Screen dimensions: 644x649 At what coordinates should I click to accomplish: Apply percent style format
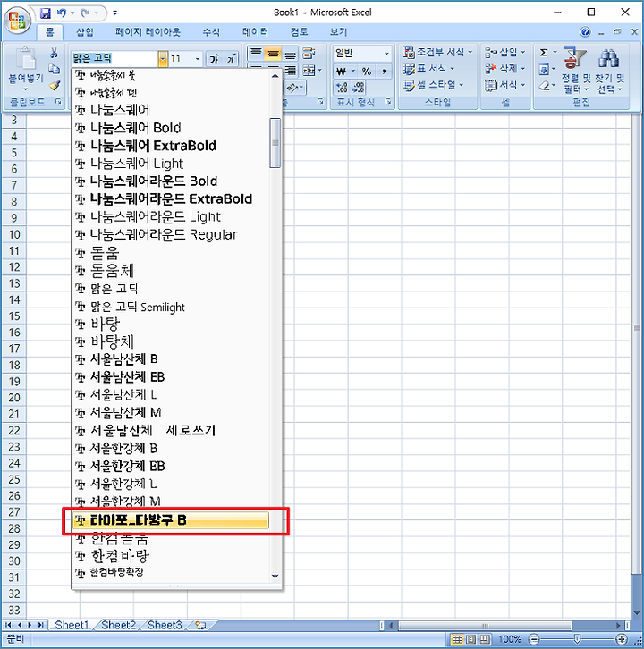pyautogui.click(x=367, y=72)
